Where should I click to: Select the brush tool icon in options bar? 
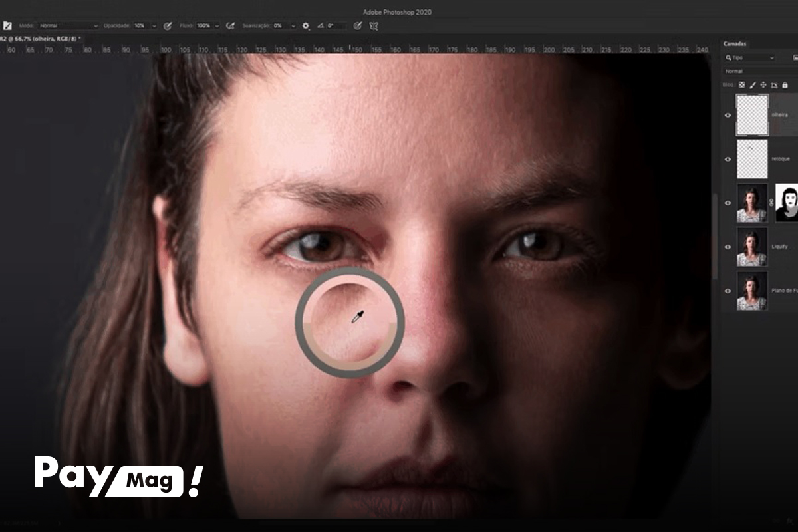click(8, 27)
